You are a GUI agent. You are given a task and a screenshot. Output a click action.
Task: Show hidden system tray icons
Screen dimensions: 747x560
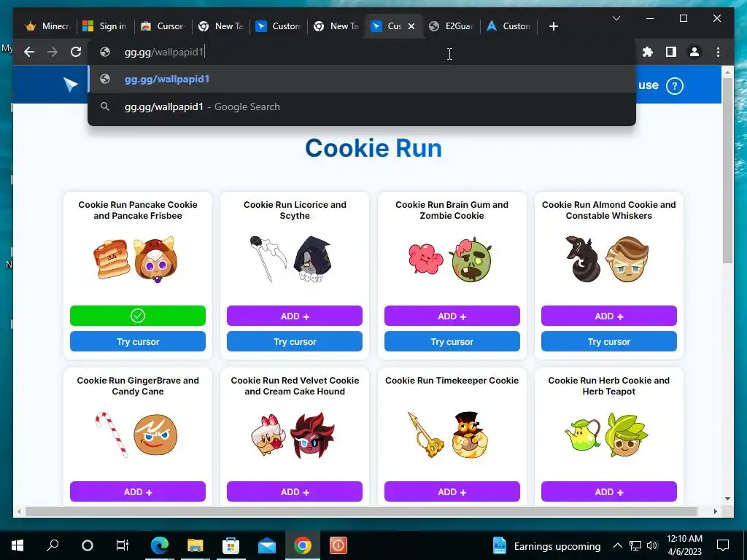[x=617, y=545]
